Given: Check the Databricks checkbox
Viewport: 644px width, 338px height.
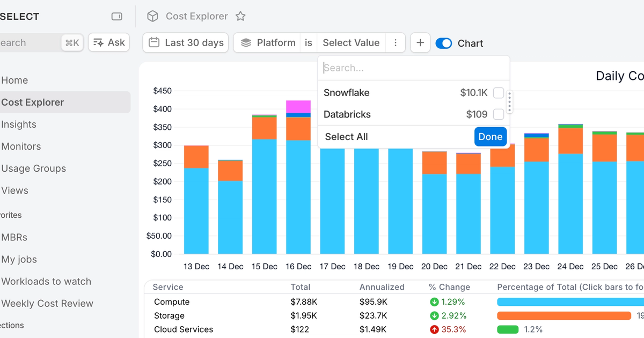Looking at the screenshot, I should click(x=498, y=114).
